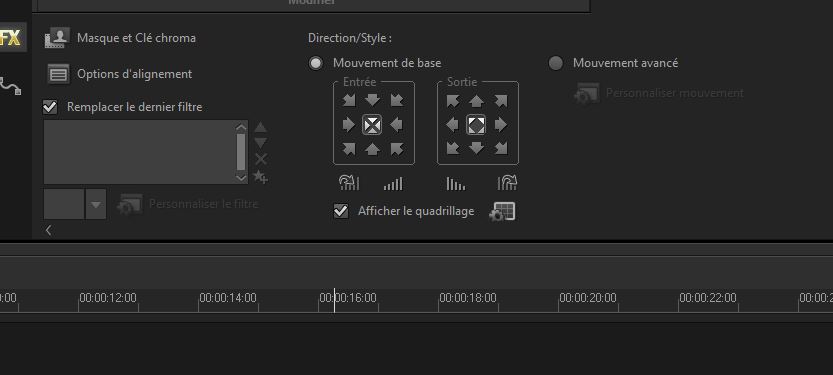The image size is (833, 375).
Task: Choose the enter-from-left arrow in the Entrée grid
Action: pos(348,125)
